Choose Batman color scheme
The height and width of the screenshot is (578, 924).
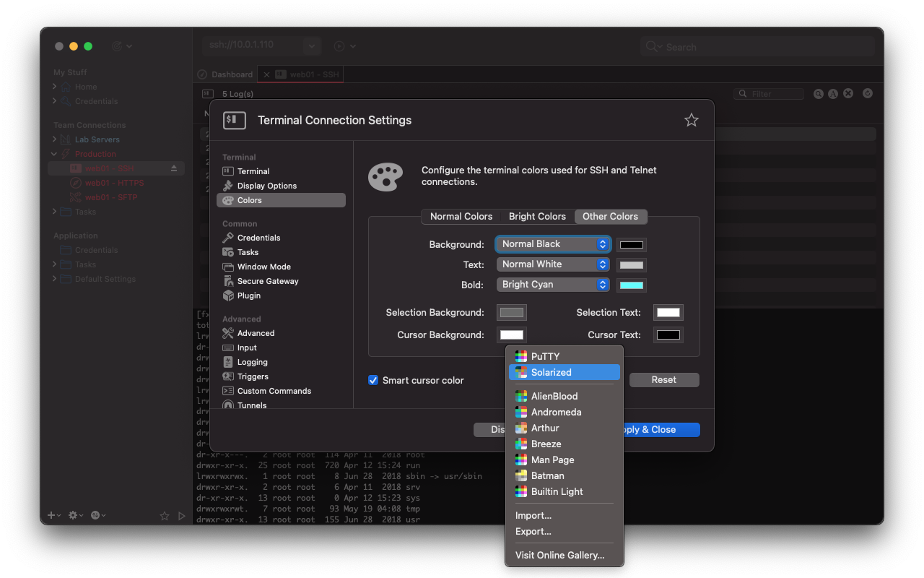(565, 475)
